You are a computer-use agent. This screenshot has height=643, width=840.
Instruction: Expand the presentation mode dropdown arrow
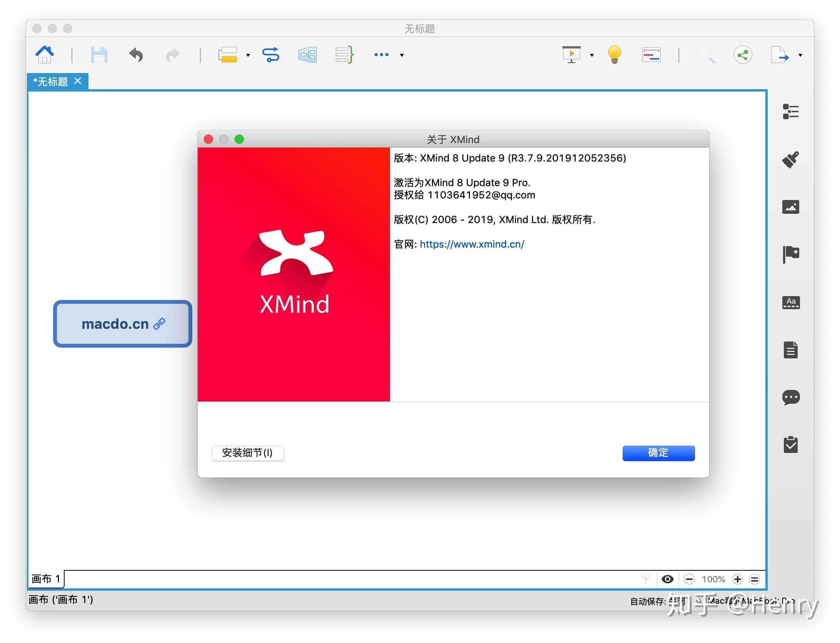coord(592,55)
